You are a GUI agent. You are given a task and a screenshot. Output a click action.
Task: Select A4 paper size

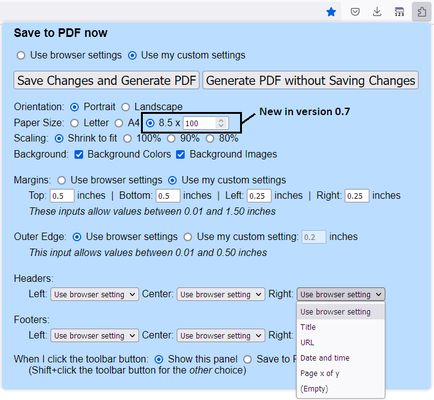coord(119,123)
